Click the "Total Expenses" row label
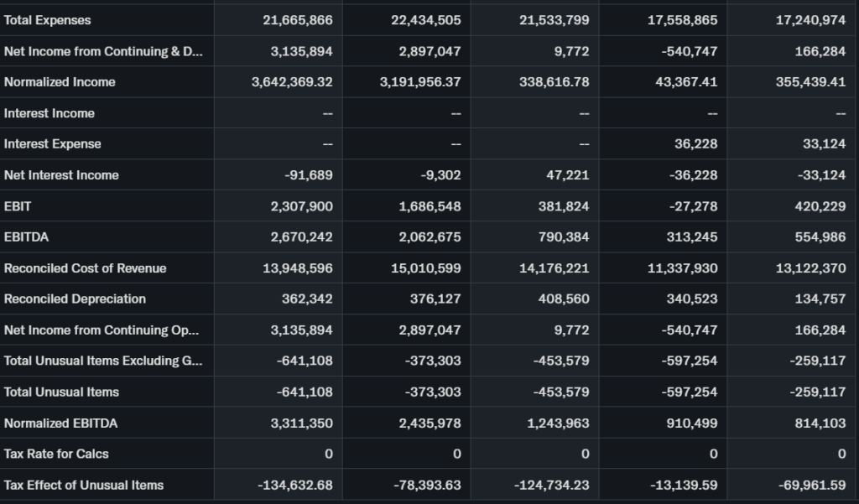The height and width of the screenshot is (504, 859). (48, 20)
